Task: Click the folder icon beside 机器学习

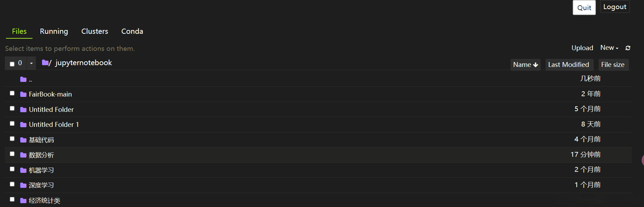Action: coord(23,170)
